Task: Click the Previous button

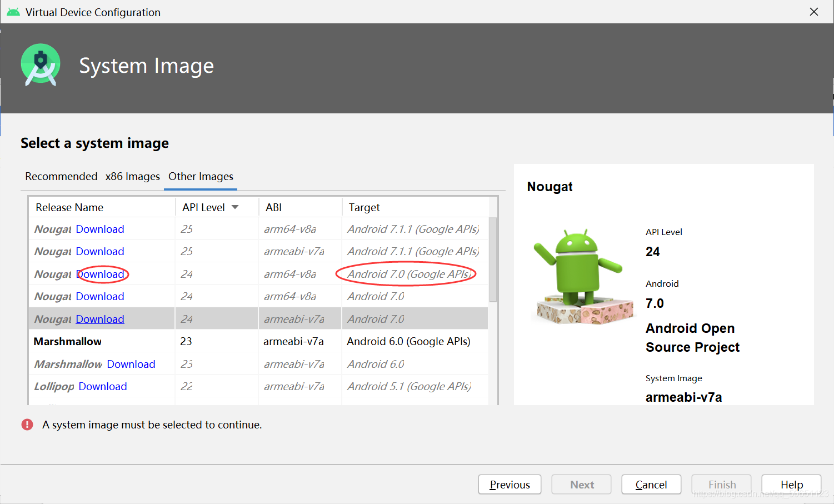Action: point(510,485)
